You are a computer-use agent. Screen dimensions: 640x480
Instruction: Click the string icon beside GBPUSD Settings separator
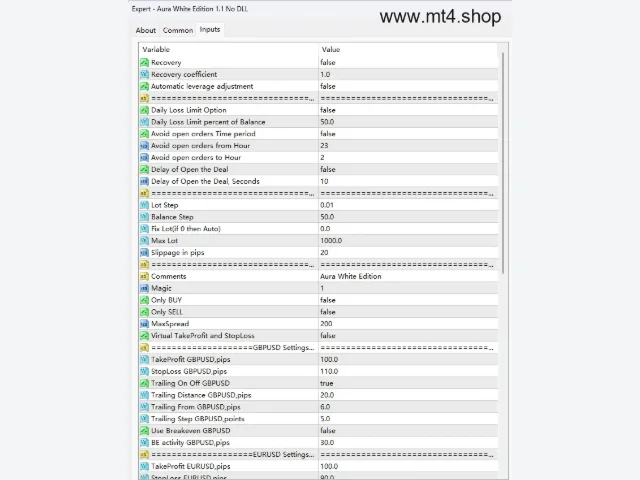[144, 347]
